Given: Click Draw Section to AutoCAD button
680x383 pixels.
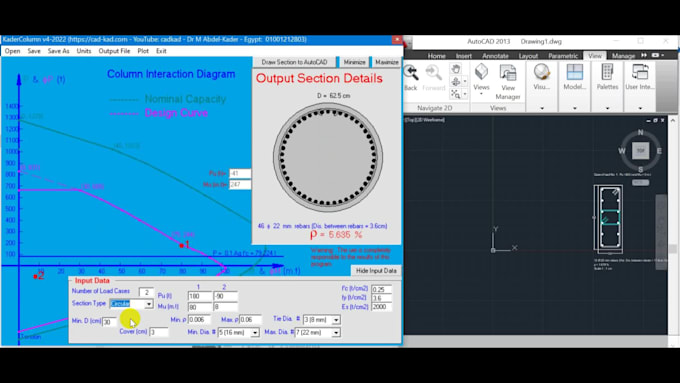Looking at the screenshot, I should pyautogui.click(x=294, y=62).
